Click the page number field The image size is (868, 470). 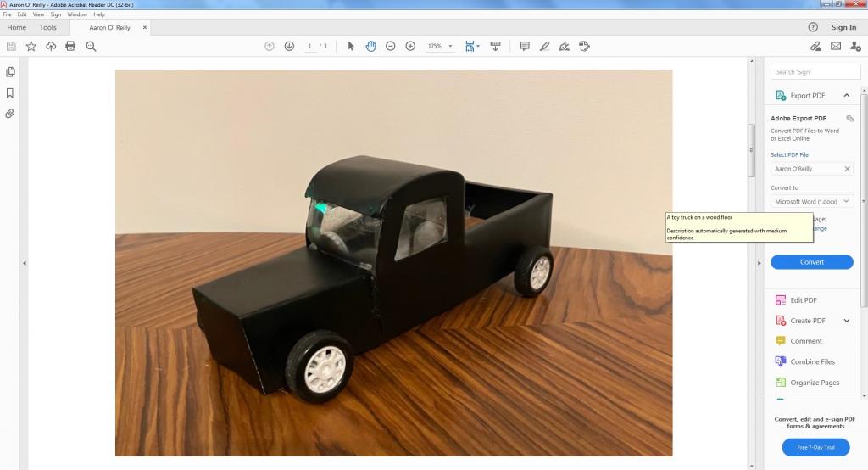tap(310, 47)
